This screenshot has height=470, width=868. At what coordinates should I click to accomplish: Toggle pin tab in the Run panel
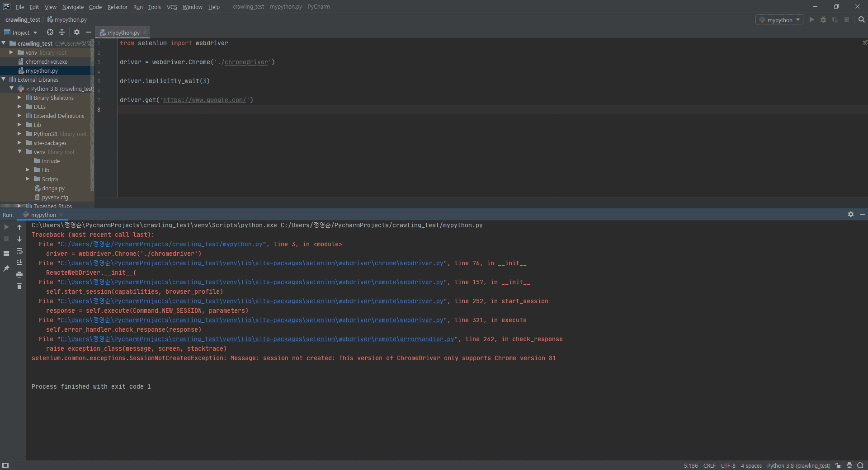tap(6, 268)
